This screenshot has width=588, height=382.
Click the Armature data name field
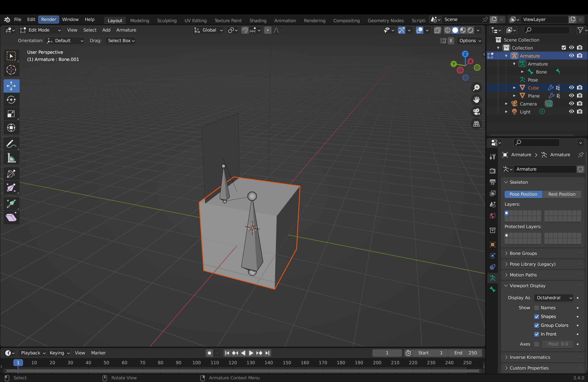point(545,169)
